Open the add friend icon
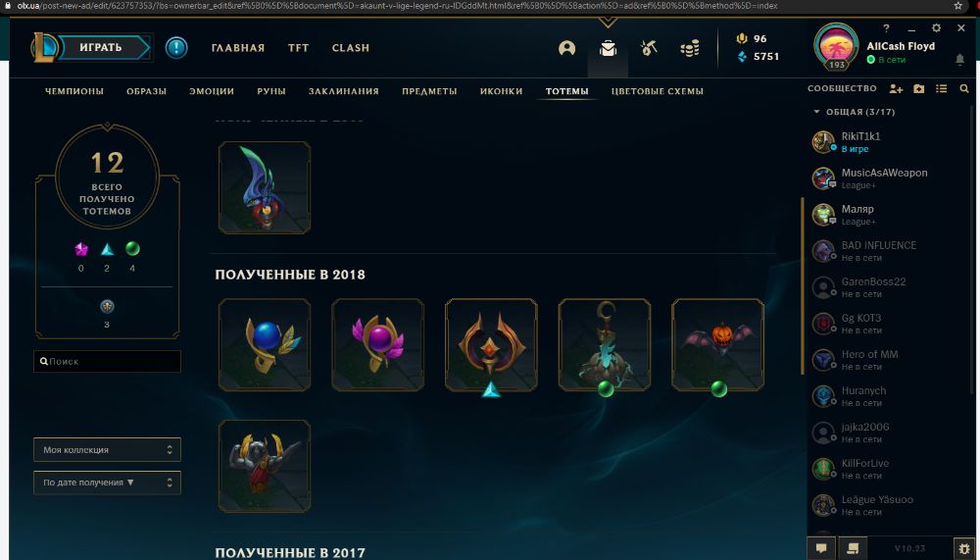This screenshot has height=560, width=980. (896, 89)
